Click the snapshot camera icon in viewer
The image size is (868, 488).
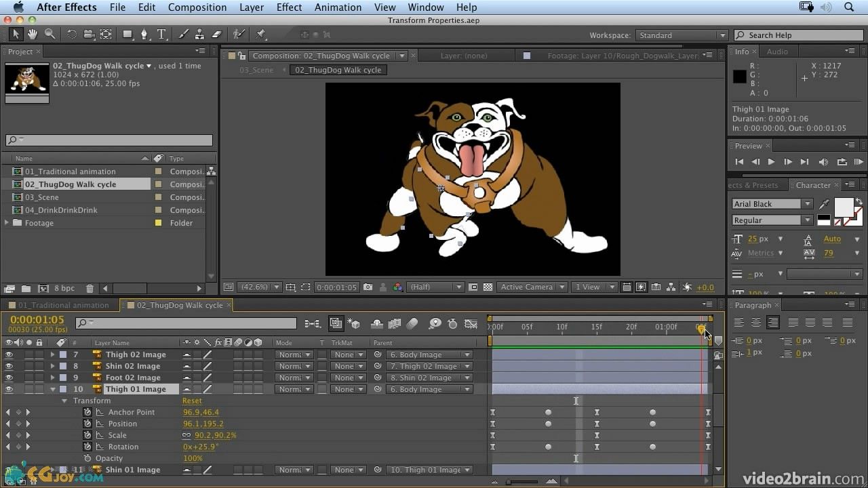[368, 287]
